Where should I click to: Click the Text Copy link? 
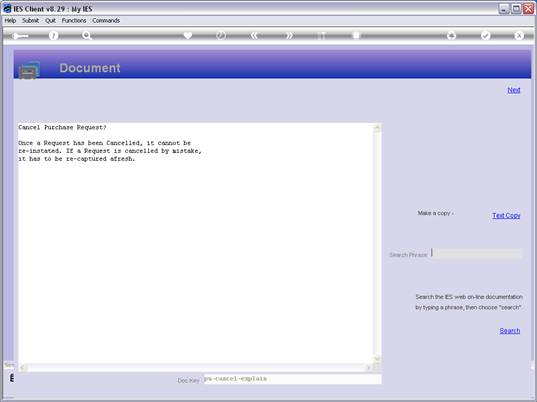(506, 215)
